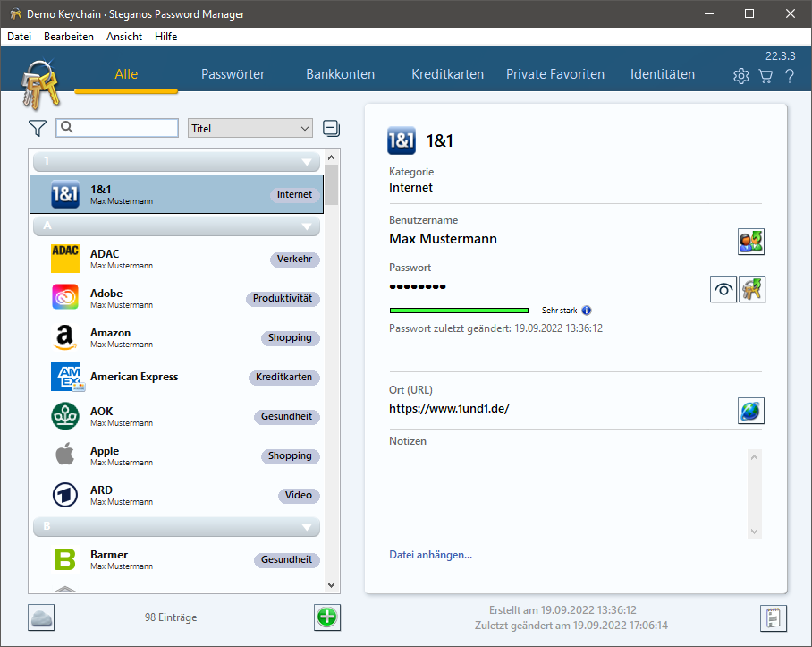Copy username with the user icon
812x647 pixels.
(751, 242)
